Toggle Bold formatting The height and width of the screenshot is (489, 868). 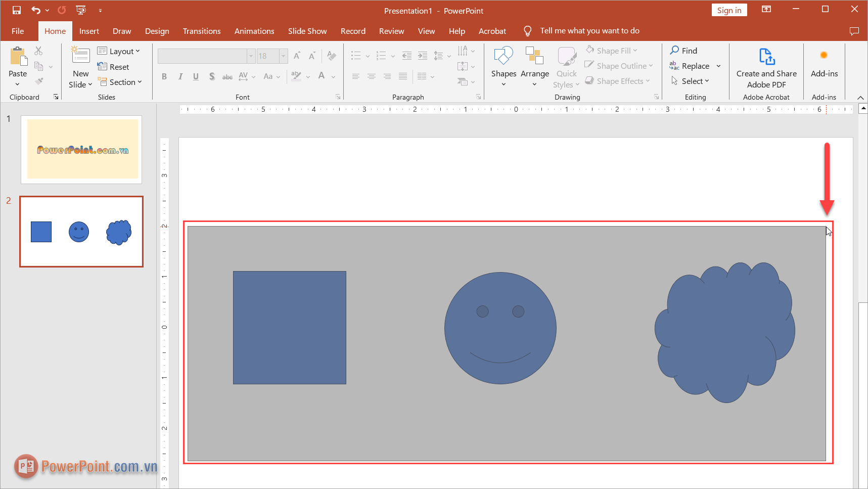(164, 76)
